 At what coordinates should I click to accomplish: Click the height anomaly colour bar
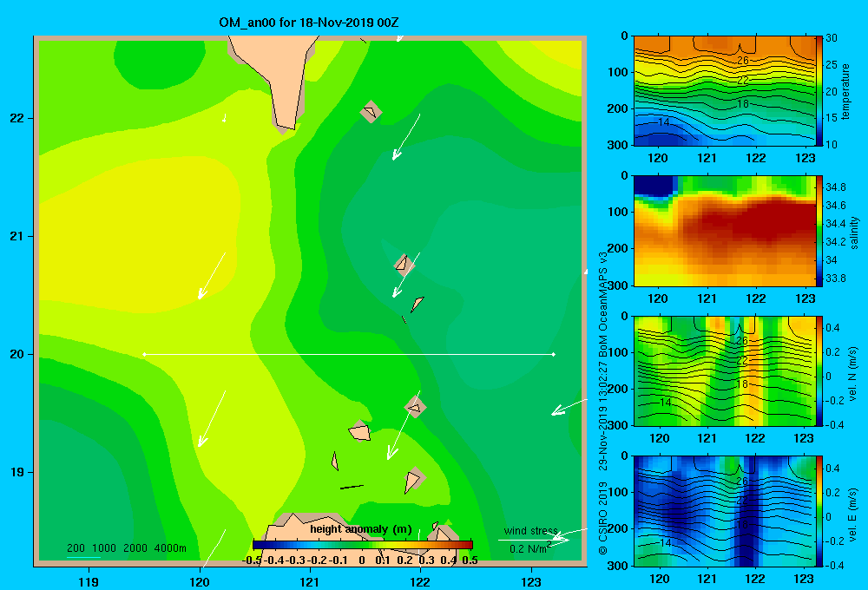[363, 545]
